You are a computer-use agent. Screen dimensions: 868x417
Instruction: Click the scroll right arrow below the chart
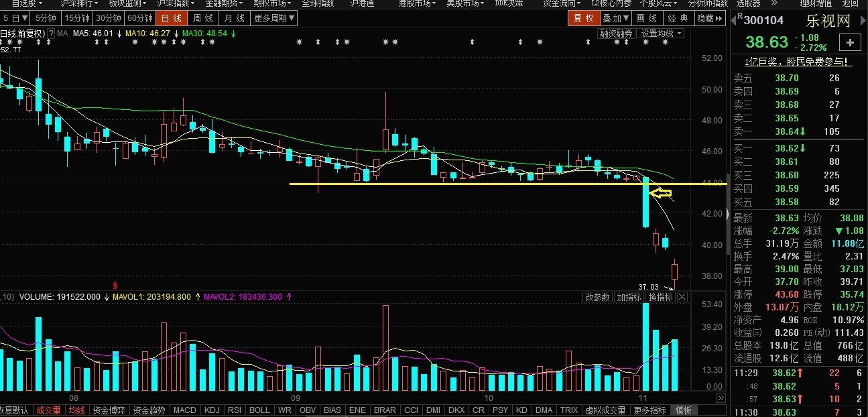click(x=721, y=398)
